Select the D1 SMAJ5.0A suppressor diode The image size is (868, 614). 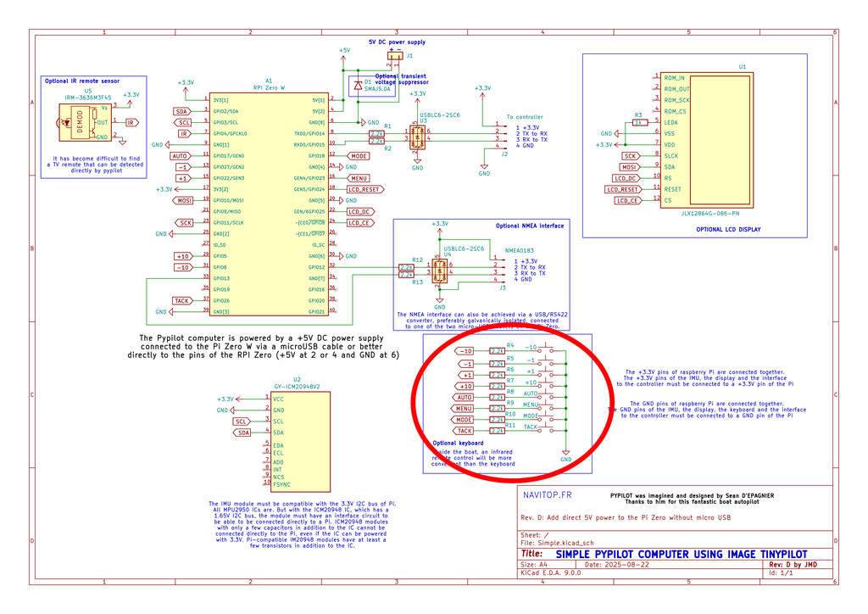(357, 86)
